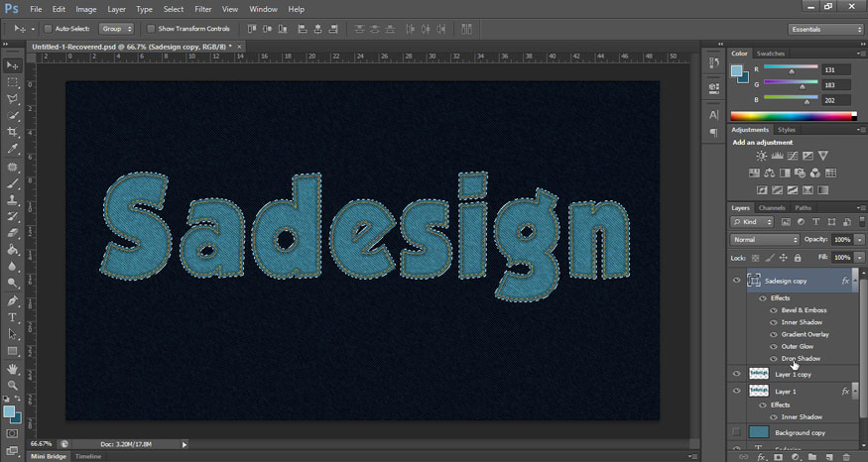Viewport: 868px width, 462px height.
Task: Select the Paint Bucket tool
Action: click(12, 250)
